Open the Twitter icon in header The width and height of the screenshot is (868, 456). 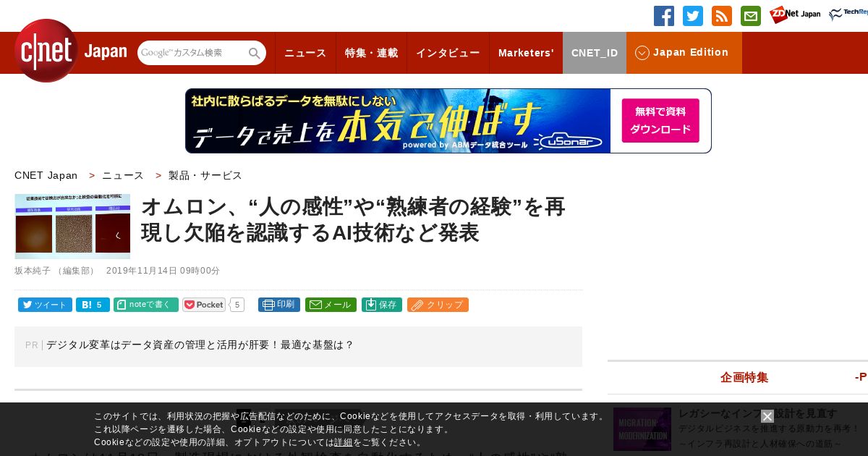click(x=693, y=16)
